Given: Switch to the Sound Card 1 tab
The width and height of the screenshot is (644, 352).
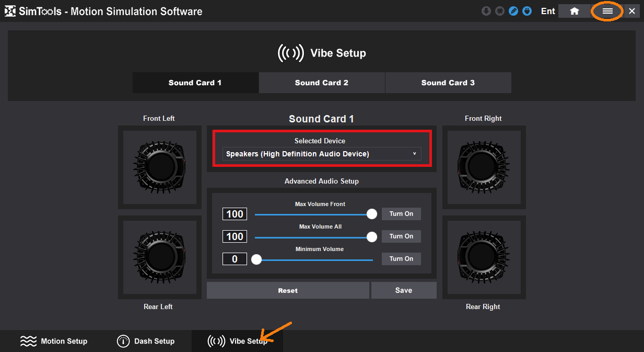Looking at the screenshot, I should (x=195, y=83).
